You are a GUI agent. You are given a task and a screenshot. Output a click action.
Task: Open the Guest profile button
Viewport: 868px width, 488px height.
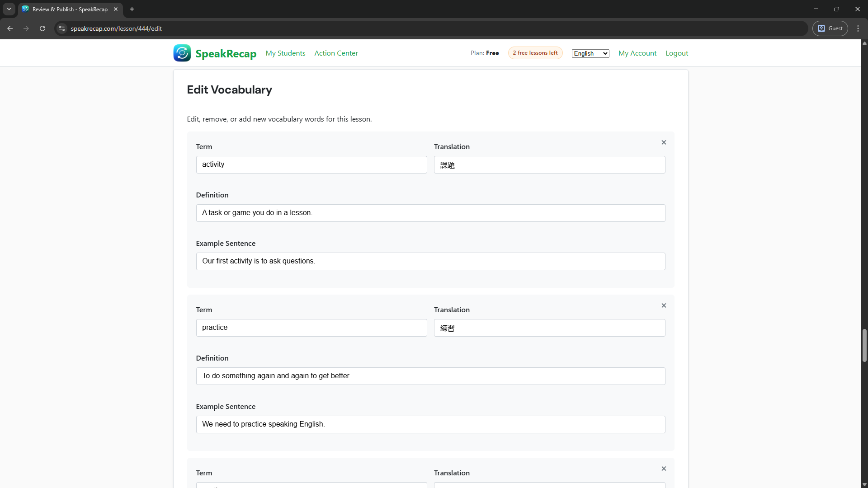pyautogui.click(x=830, y=28)
